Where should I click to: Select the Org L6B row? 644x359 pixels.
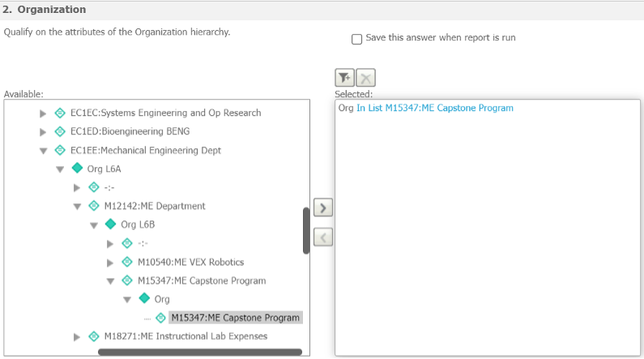point(138,224)
